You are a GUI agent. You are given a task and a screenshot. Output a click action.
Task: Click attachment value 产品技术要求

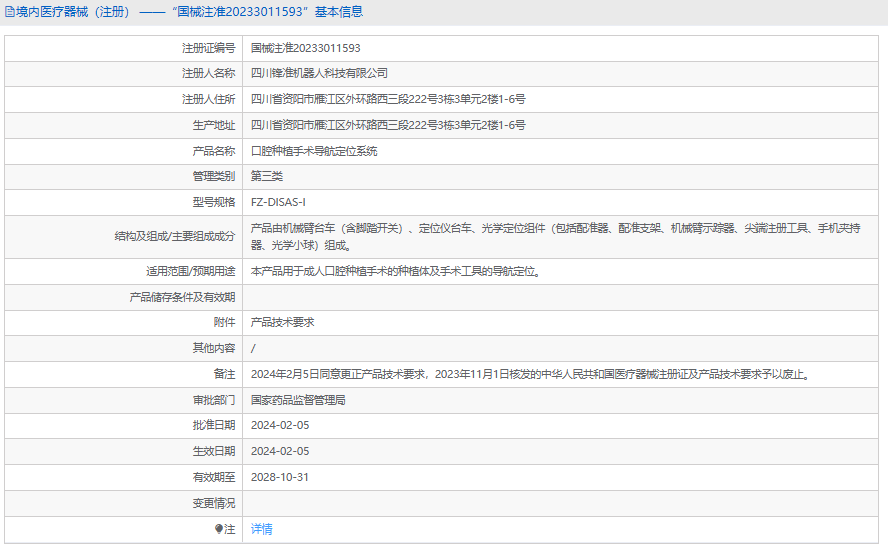[283, 322]
